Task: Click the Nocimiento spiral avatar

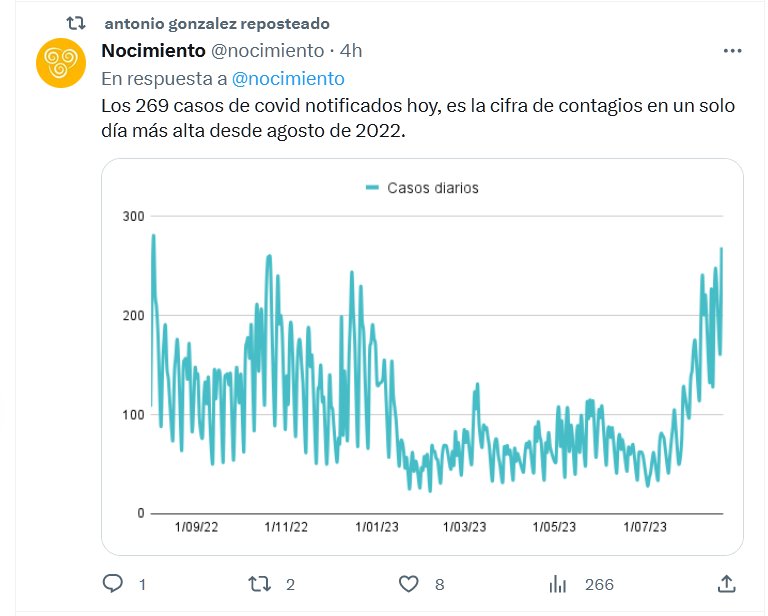Action: tap(60, 65)
